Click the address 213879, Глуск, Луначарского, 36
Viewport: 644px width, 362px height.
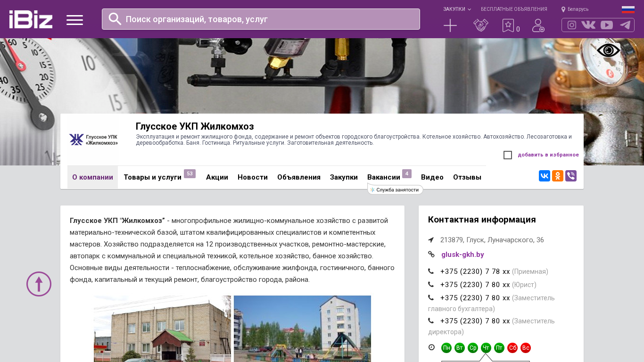point(492,240)
